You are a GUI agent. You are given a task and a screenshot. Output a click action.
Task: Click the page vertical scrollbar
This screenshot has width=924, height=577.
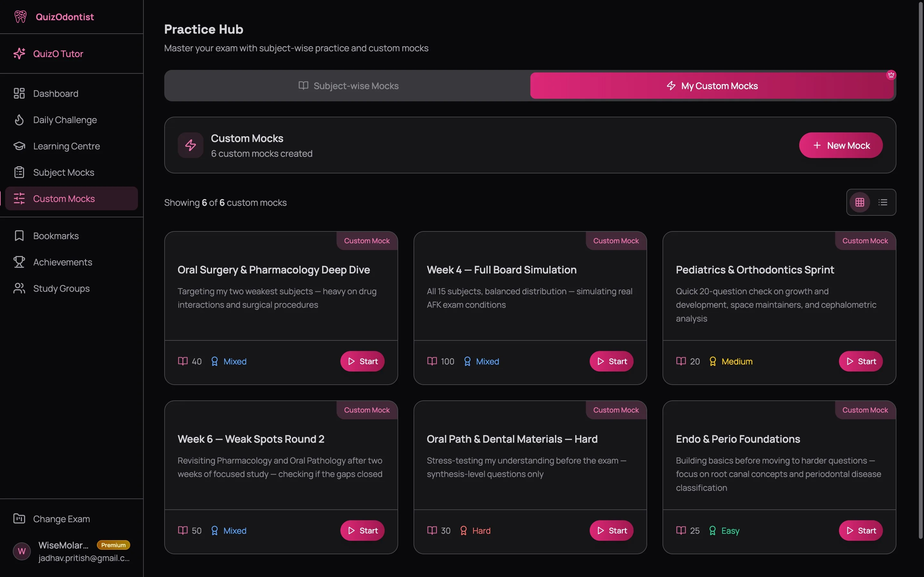920,267
